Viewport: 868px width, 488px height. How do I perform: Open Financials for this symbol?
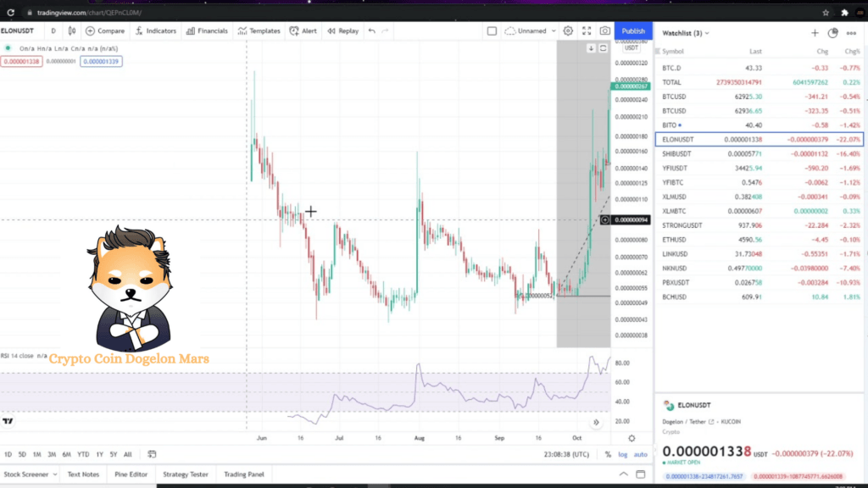(x=207, y=31)
